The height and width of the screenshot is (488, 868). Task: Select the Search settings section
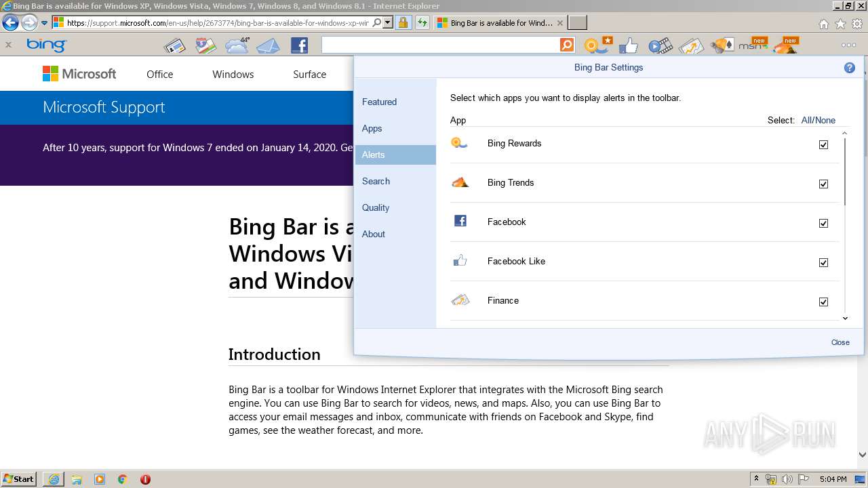395,181
